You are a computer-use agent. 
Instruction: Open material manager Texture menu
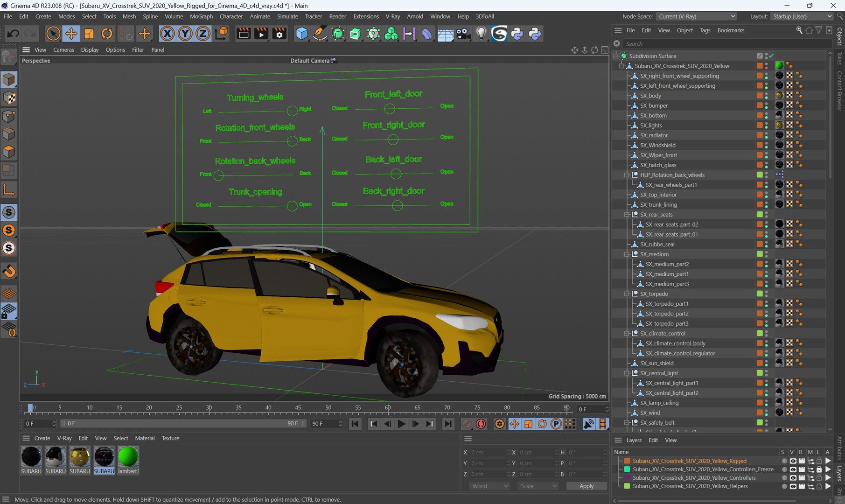pyautogui.click(x=170, y=438)
